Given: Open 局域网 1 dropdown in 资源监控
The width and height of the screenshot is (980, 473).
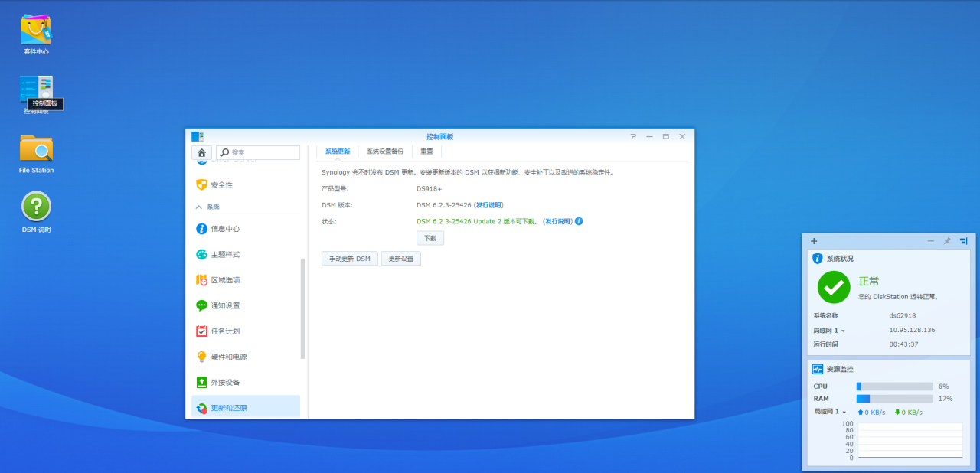Looking at the screenshot, I should pyautogui.click(x=831, y=412).
